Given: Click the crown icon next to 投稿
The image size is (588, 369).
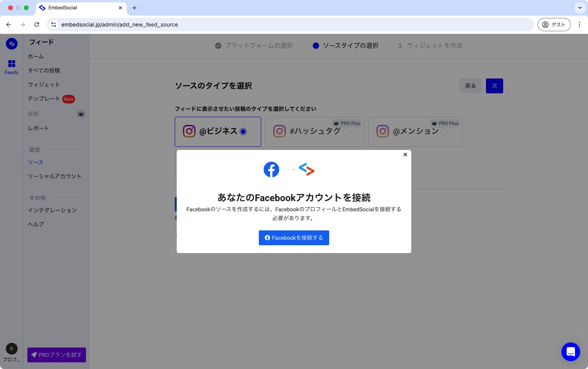Looking at the screenshot, I should tap(81, 114).
